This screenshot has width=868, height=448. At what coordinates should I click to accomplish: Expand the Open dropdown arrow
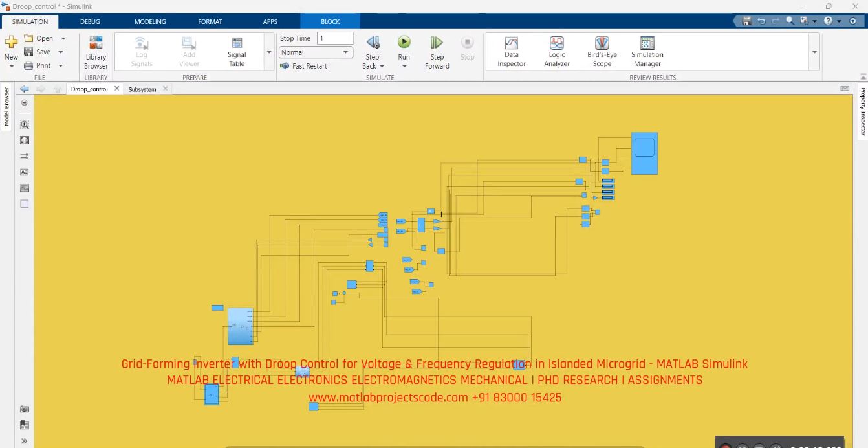(x=63, y=39)
